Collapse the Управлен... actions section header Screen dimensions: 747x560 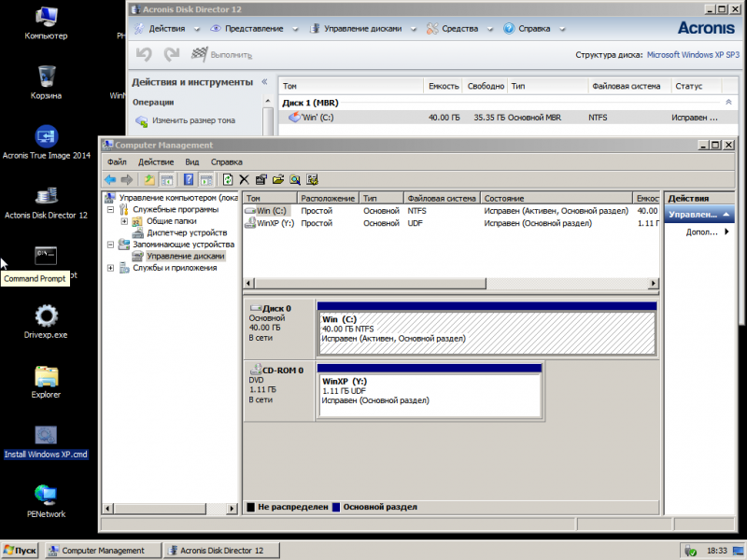point(698,215)
